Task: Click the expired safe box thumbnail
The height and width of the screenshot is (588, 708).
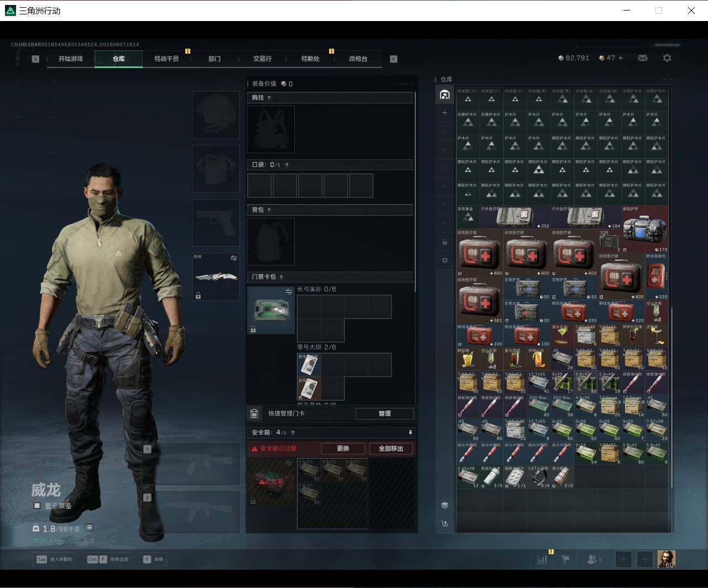Action: point(271,482)
